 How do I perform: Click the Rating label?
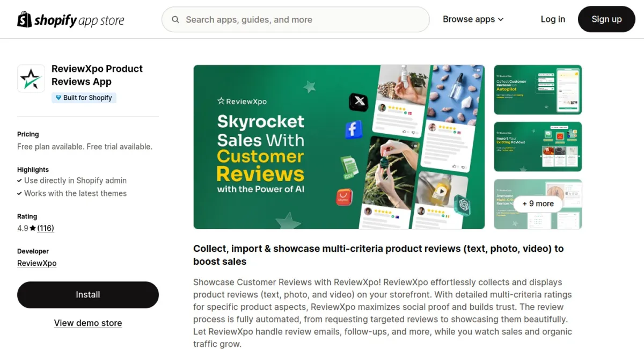tap(27, 216)
